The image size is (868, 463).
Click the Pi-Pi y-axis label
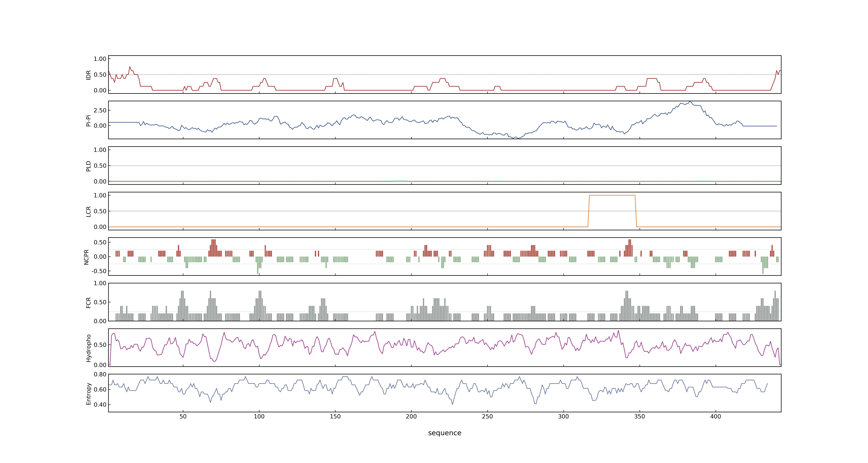pyautogui.click(x=89, y=120)
